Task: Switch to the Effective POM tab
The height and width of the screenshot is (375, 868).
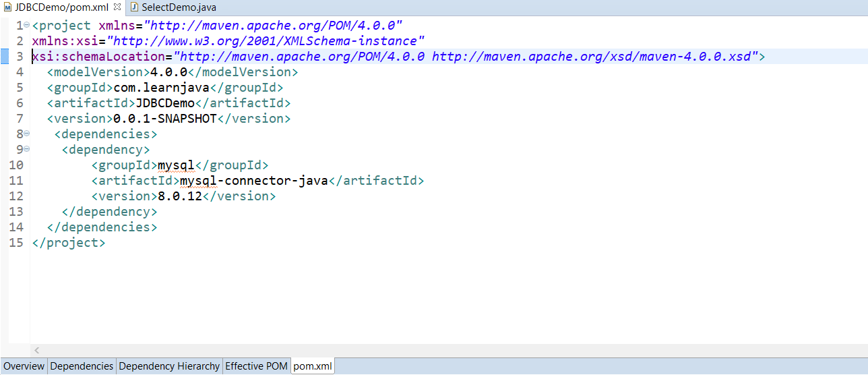Action: 256,366
